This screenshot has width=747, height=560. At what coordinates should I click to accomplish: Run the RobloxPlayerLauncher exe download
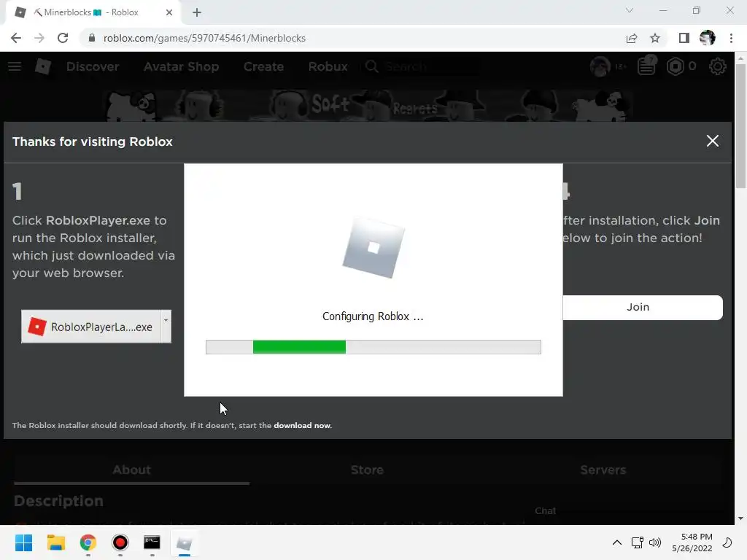[90, 327]
